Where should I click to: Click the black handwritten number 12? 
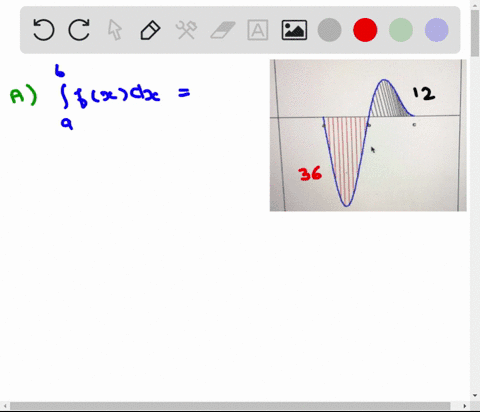(424, 93)
